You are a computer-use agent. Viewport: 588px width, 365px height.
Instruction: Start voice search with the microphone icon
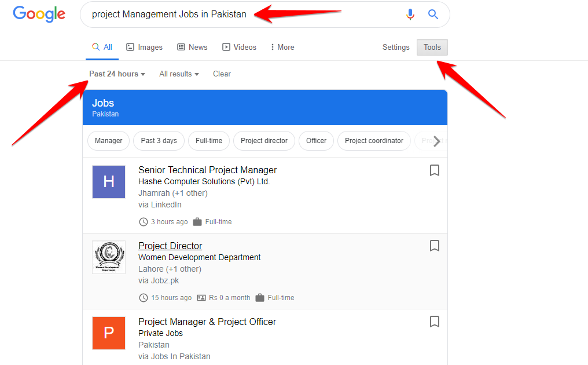pyautogui.click(x=410, y=14)
